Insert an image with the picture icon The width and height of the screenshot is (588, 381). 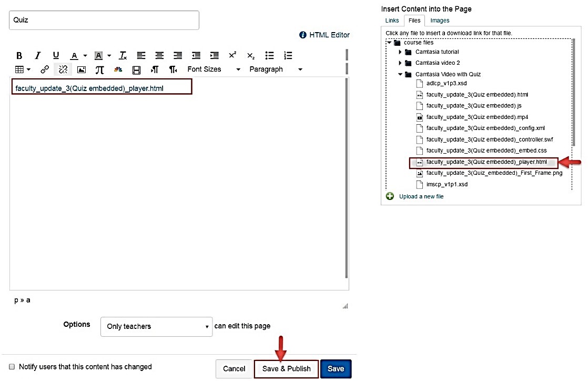[x=82, y=69]
